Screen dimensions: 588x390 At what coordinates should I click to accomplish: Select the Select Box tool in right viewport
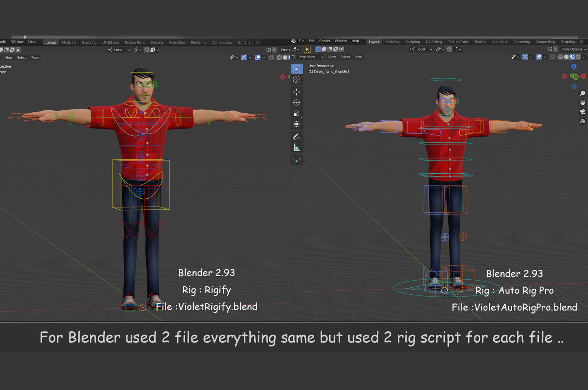tap(297, 69)
